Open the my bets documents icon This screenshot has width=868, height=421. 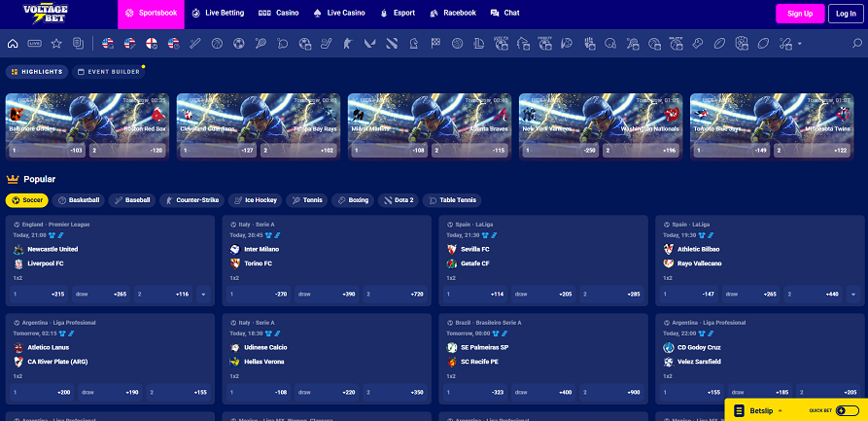click(78, 43)
